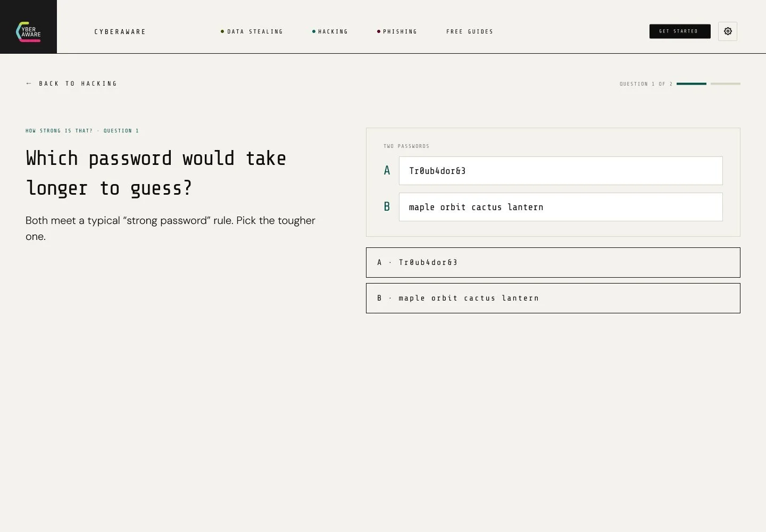Click the Get Started button
The width and height of the screenshot is (766, 532).
[680, 31]
